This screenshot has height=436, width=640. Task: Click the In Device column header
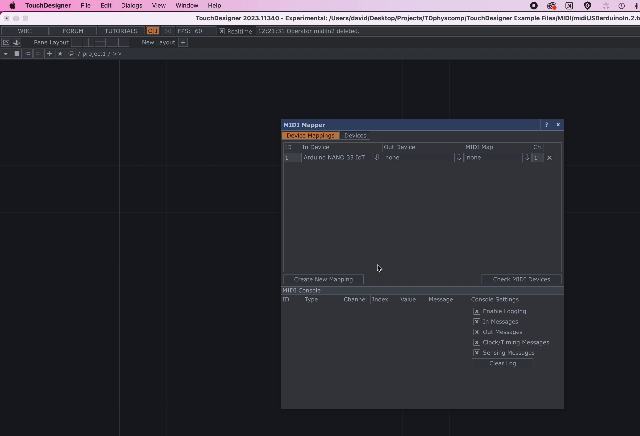point(316,147)
